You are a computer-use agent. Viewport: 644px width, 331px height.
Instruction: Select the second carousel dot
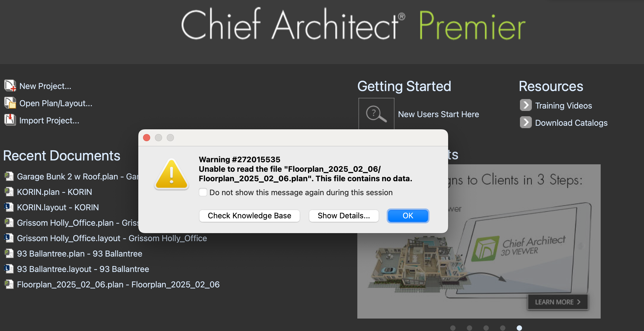click(469, 328)
